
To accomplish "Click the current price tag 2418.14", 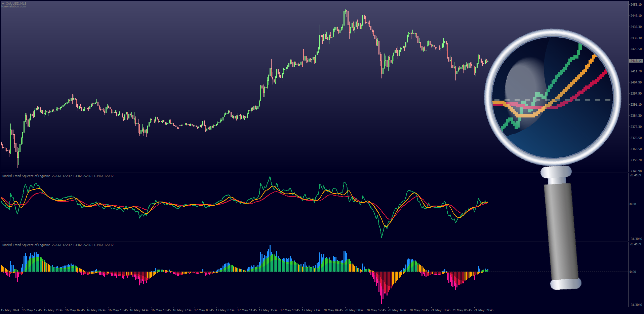I will 636,61.
